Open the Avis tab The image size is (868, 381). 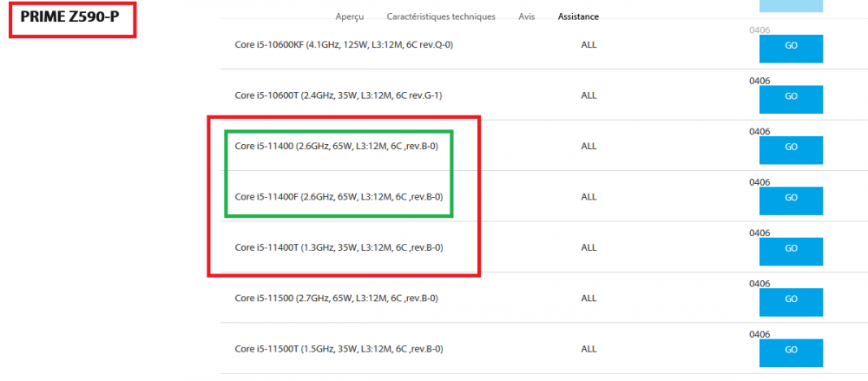coord(527,16)
